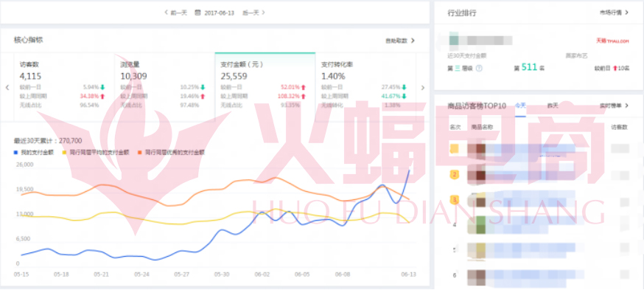Image resolution: width=644 pixels, height=290 pixels.
Task: Open 市场行情 in industry ranking panel
Action: click(x=614, y=13)
